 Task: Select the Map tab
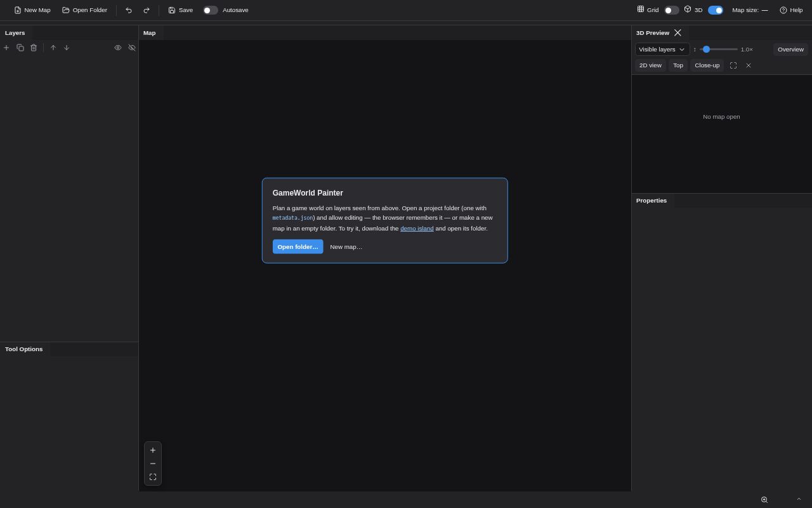[x=150, y=33]
